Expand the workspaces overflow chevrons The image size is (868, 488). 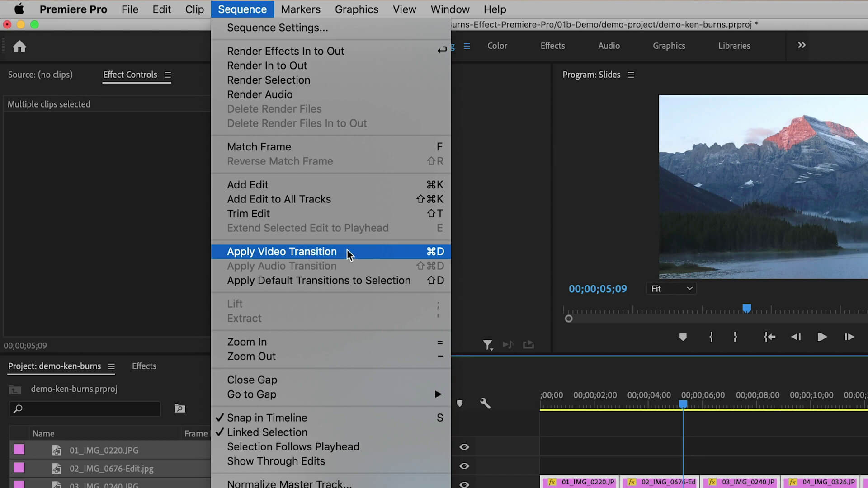[x=802, y=45]
